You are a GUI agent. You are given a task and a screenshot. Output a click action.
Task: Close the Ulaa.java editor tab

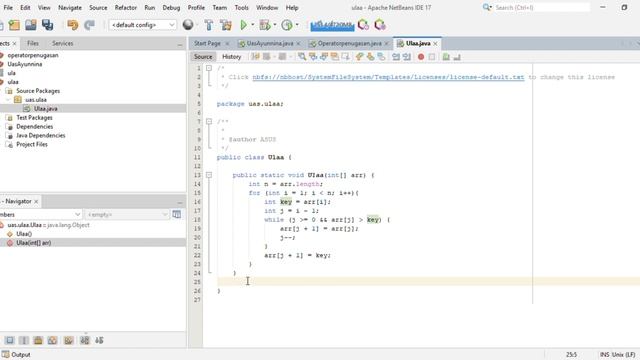[436, 43]
